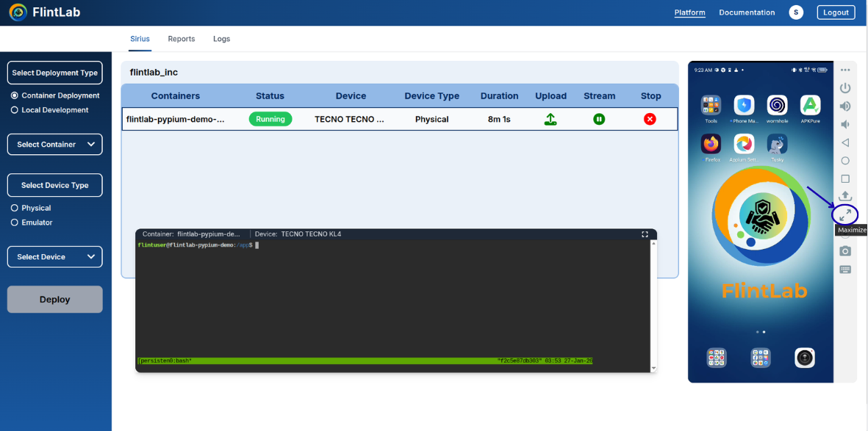The height and width of the screenshot is (431, 868).
Task: Open the first folder in phone dock
Action: 717,358
